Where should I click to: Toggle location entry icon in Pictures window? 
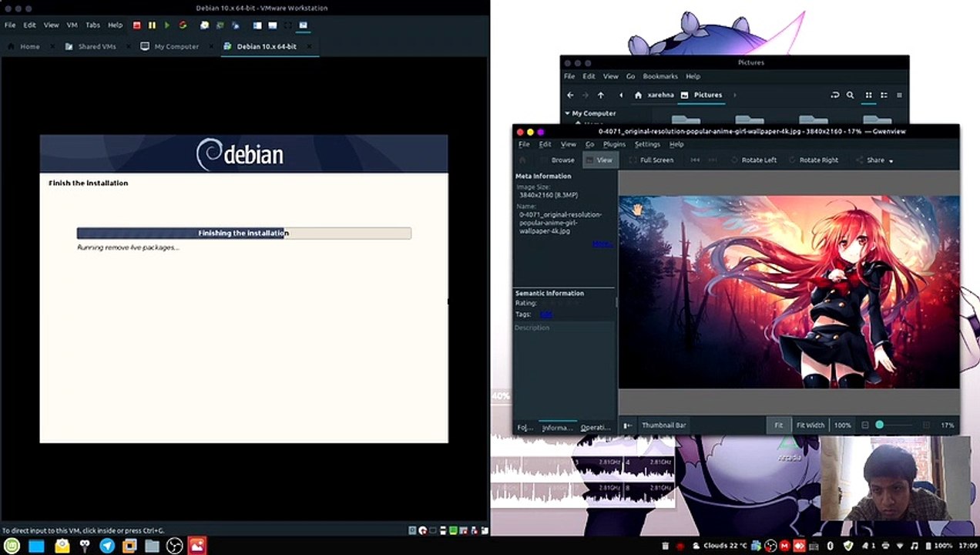point(834,95)
